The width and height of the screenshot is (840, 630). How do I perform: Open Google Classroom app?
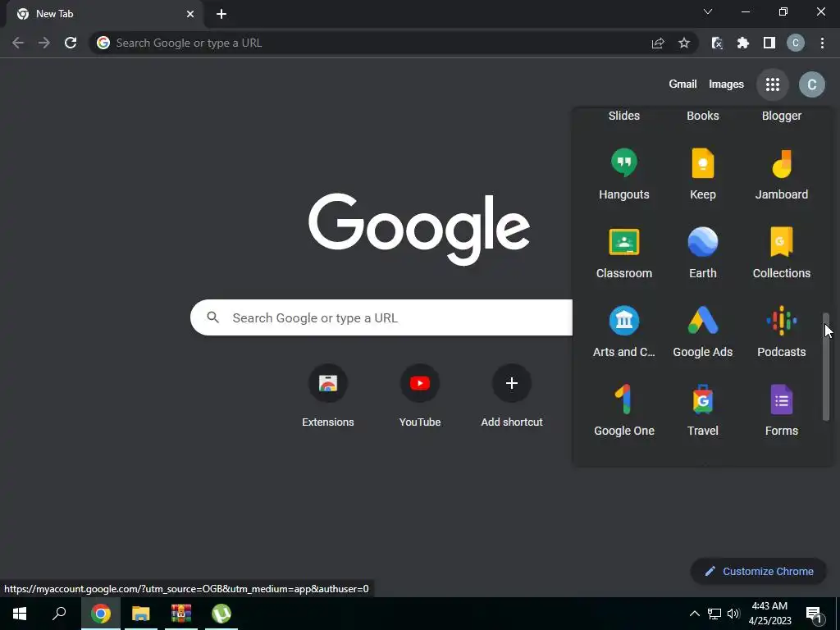coord(624,253)
